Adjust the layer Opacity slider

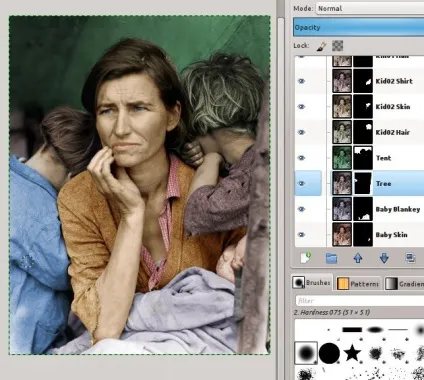(x=359, y=27)
